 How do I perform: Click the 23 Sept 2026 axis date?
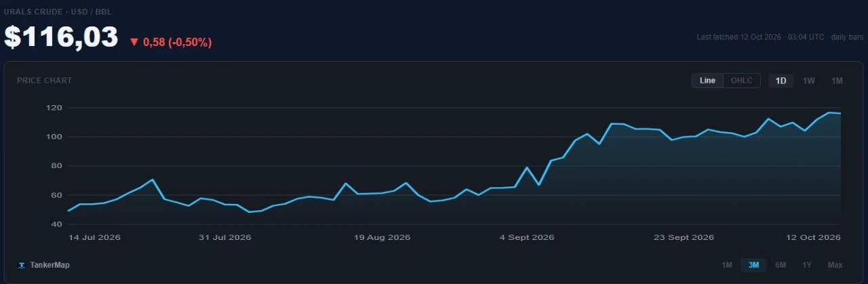pos(684,237)
